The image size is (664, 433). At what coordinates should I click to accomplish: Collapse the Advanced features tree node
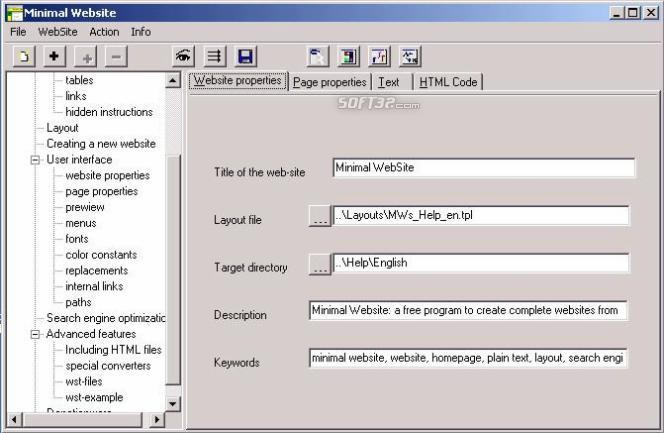coord(36,334)
